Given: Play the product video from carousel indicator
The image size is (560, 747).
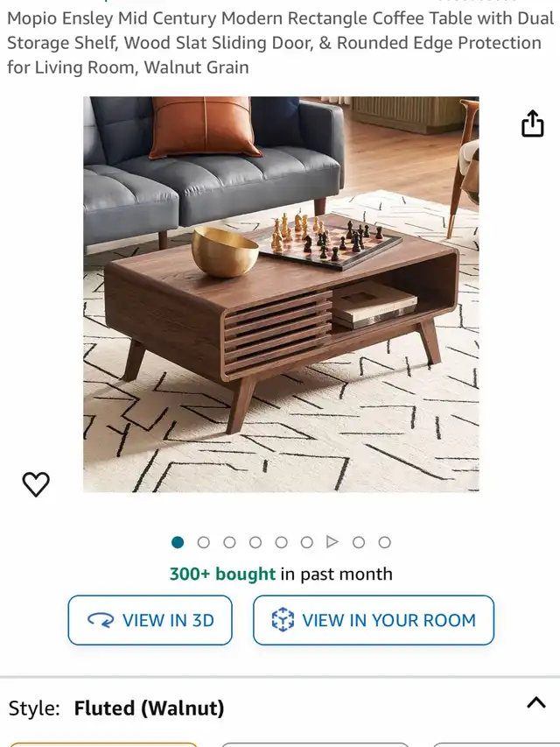Looking at the screenshot, I should click(332, 542).
